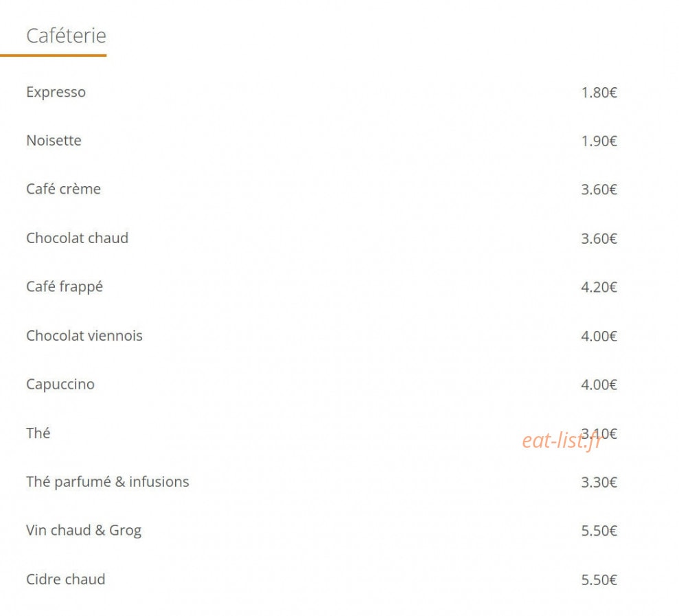Click the 4.00€ Capuccino price
Image resolution: width=679 pixels, height=616 pixels.
(599, 385)
